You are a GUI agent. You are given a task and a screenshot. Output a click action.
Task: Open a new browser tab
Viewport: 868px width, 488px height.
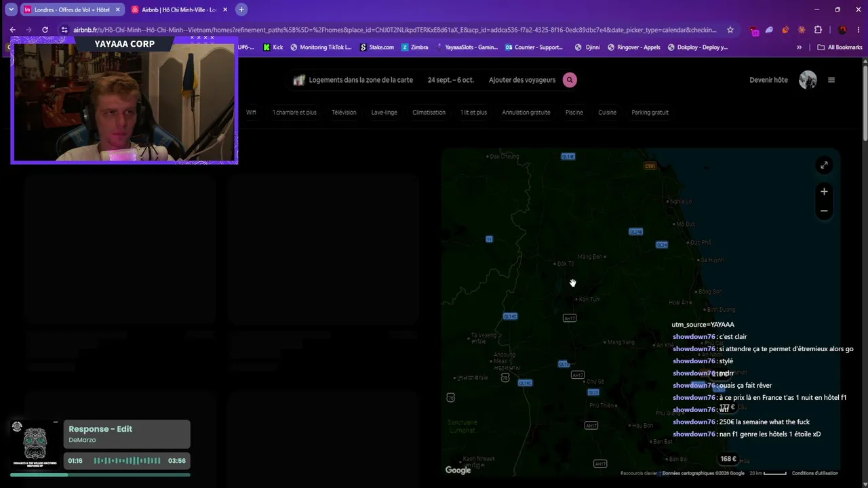click(x=241, y=9)
